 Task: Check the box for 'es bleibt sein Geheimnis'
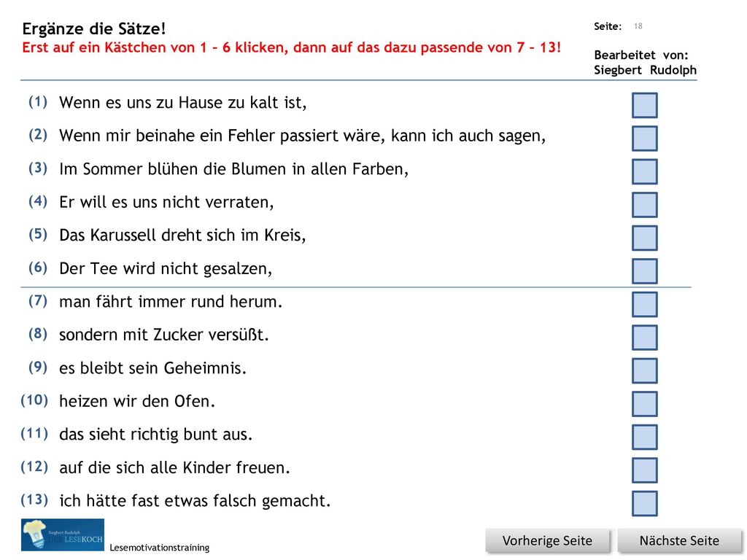(645, 370)
